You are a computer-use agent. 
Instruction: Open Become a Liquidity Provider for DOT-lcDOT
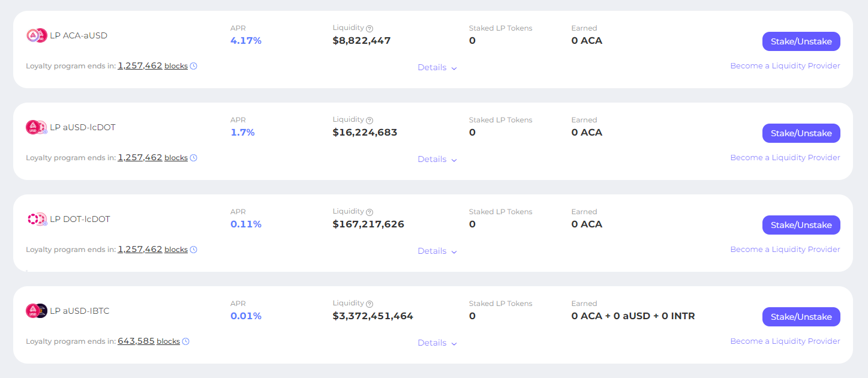(785, 250)
